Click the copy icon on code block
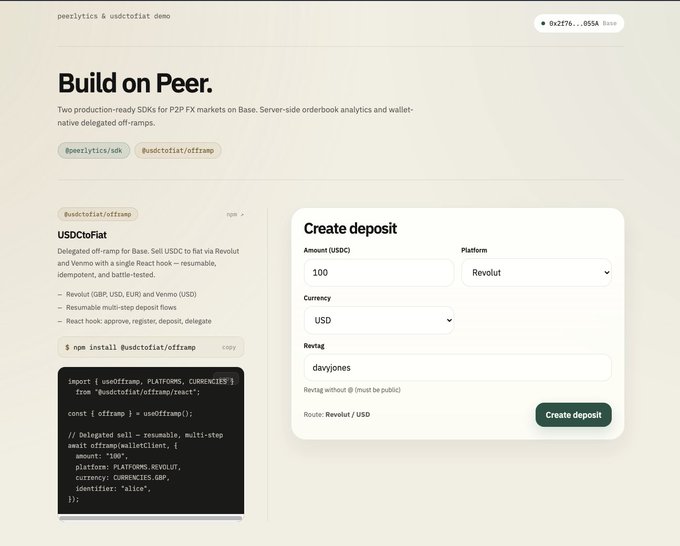 click(x=227, y=380)
